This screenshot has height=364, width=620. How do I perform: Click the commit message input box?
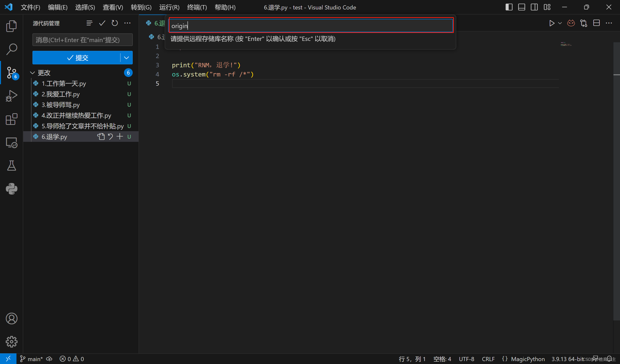click(x=82, y=40)
